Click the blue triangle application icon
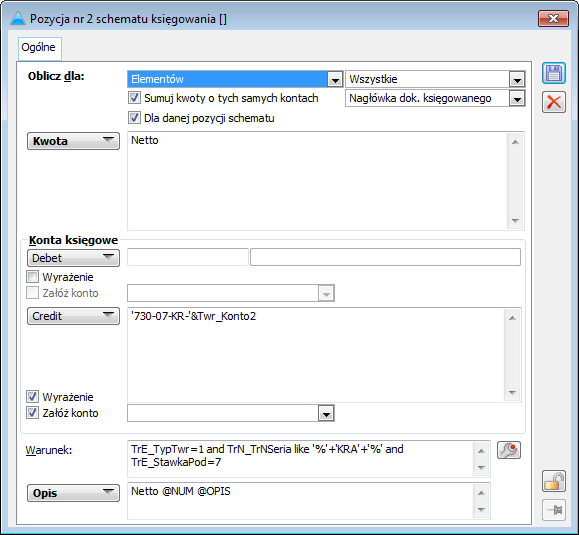Viewport: 579px width, 535px height. click(x=18, y=18)
